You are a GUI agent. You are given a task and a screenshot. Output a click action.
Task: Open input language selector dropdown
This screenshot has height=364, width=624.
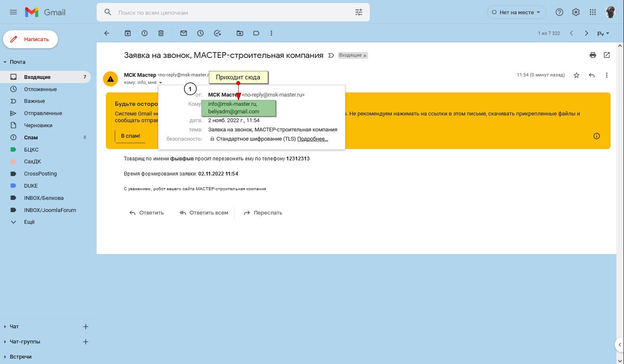tap(603, 34)
